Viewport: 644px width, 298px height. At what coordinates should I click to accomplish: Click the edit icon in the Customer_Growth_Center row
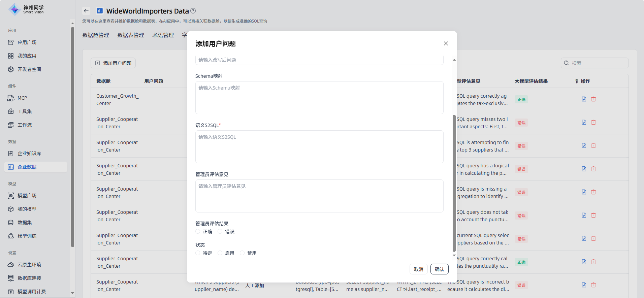coord(584,99)
